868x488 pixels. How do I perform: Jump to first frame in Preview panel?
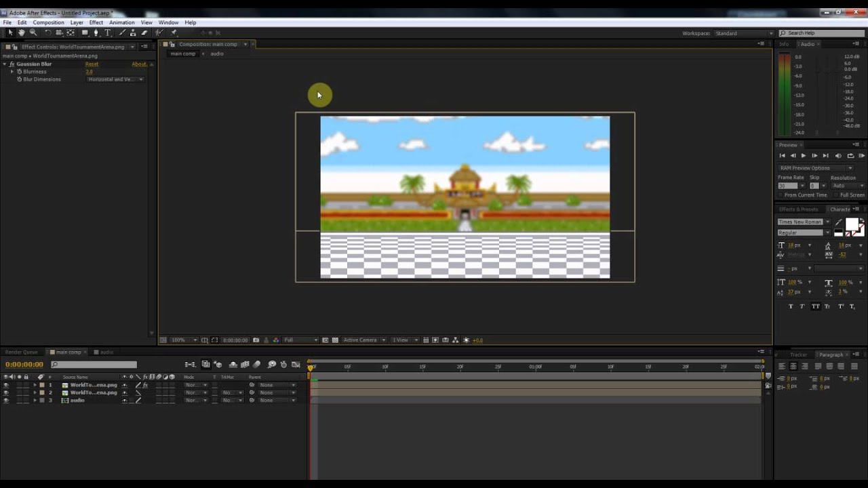[782, 156]
